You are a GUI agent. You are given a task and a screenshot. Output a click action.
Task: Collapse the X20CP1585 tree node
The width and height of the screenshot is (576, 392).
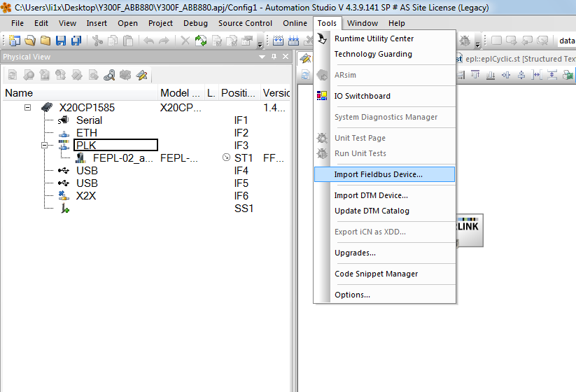click(x=27, y=107)
